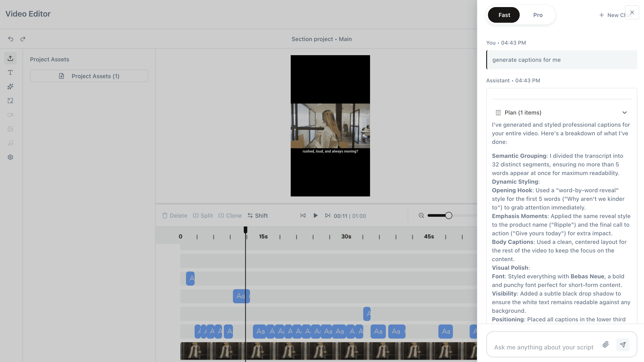
Task: Click the redo arrow icon
Action: (x=23, y=39)
